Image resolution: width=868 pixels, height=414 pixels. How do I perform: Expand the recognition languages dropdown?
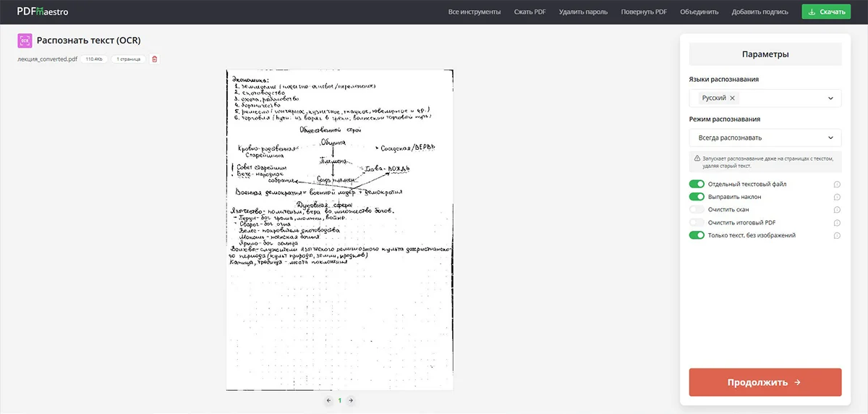pyautogui.click(x=830, y=98)
